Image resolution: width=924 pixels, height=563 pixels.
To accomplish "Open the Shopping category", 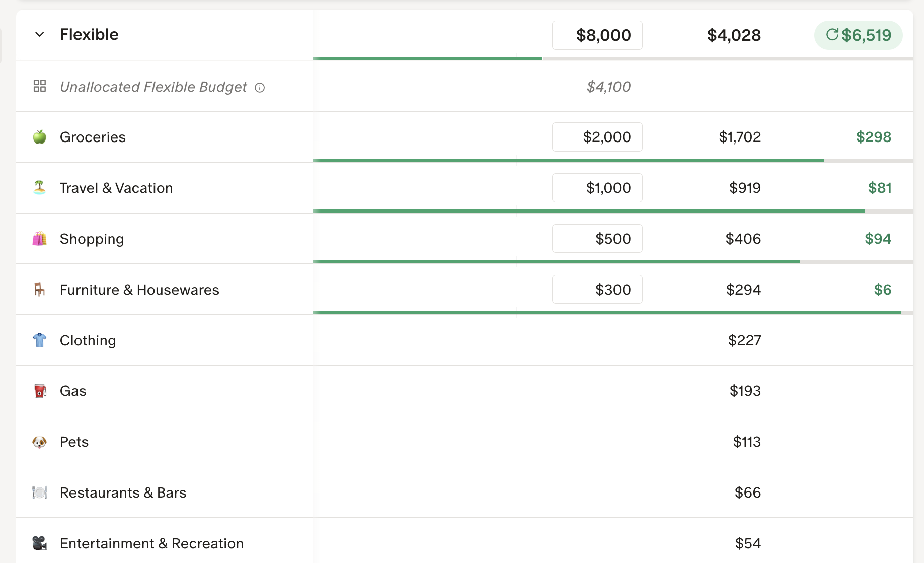I will click(x=92, y=239).
